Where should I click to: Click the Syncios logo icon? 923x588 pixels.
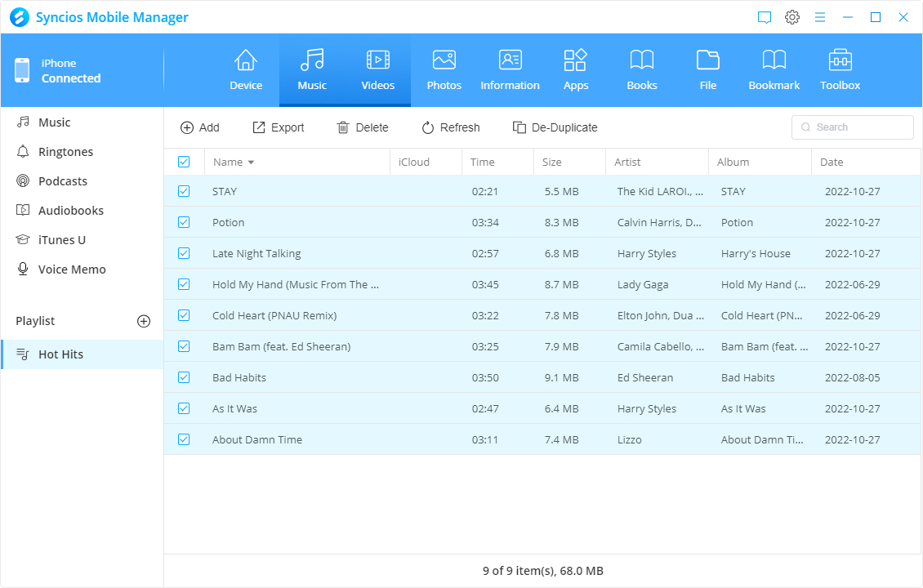[20, 17]
